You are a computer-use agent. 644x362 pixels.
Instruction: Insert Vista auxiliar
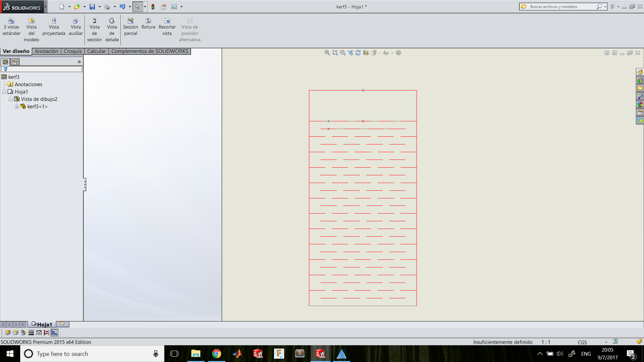pyautogui.click(x=76, y=27)
